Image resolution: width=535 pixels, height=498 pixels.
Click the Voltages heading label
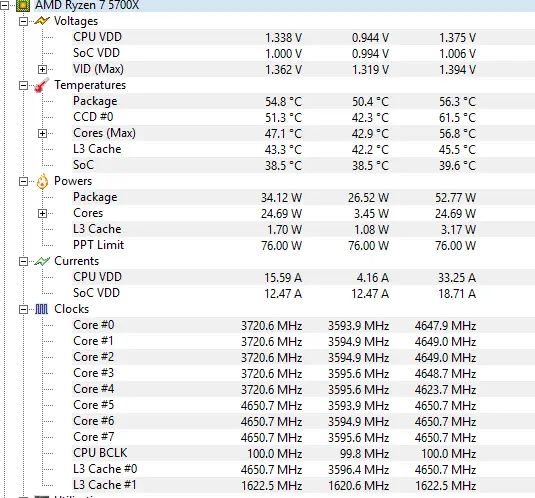(76, 21)
